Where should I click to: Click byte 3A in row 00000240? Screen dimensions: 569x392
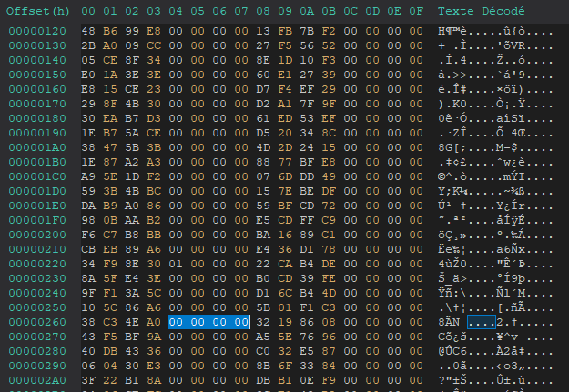coord(132,293)
